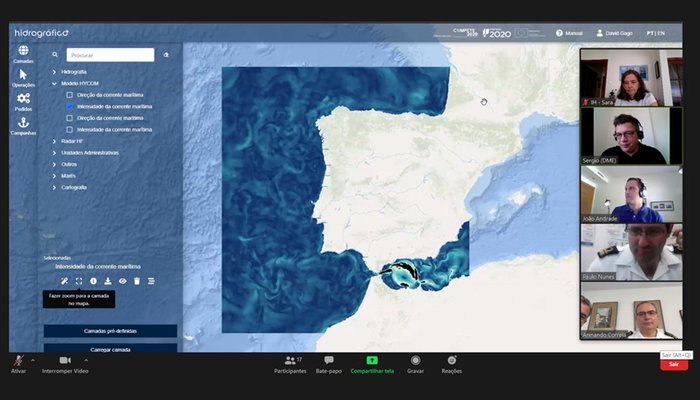This screenshot has width=700, height=400.
Task: Collapse the Modelo HYCOM group
Action: (x=54, y=83)
